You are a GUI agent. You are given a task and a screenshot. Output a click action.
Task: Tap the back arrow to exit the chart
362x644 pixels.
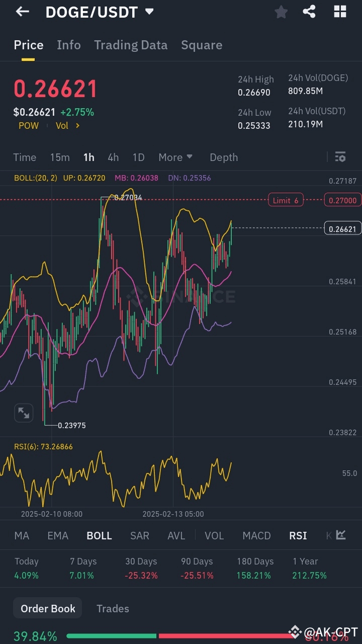tap(22, 11)
